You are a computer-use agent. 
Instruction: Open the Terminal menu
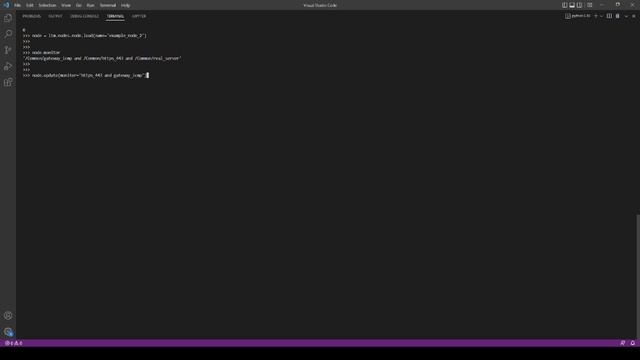tap(108, 5)
